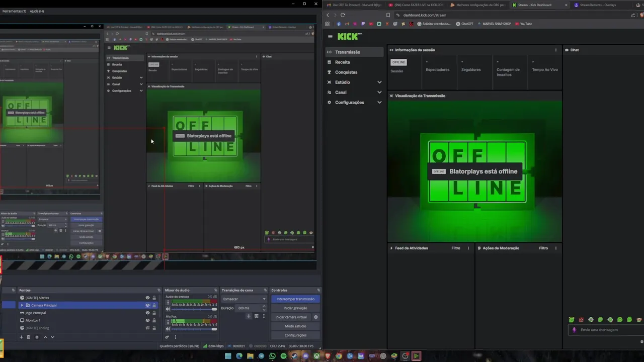This screenshot has width=644, height=362.
Task: Open Informações da sessão panel options
Action: click(556, 50)
